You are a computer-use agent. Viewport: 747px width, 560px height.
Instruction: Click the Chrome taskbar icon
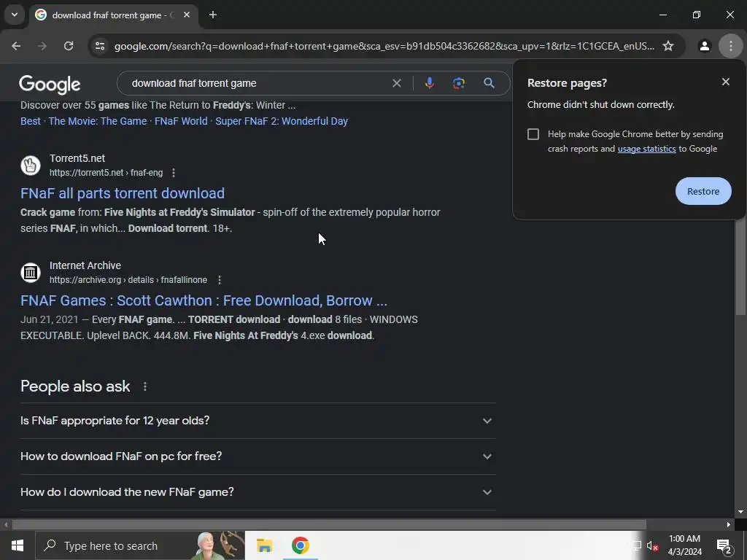pos(300,545)
